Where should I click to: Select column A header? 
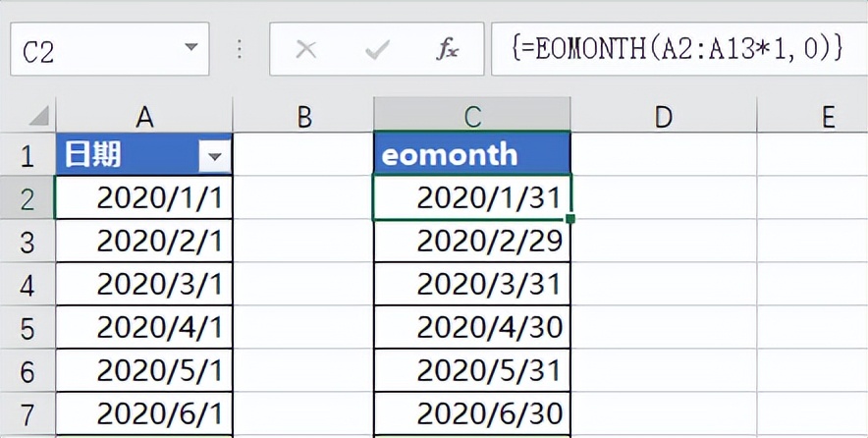click(x=144, y=117)
